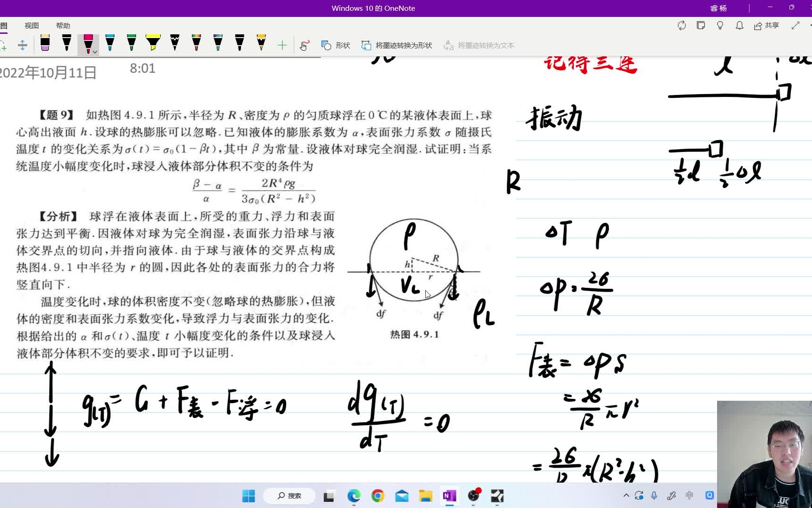This screenshot has width=812, height=508.
Task: Click the 共享 share button
Action: point(766,25)
